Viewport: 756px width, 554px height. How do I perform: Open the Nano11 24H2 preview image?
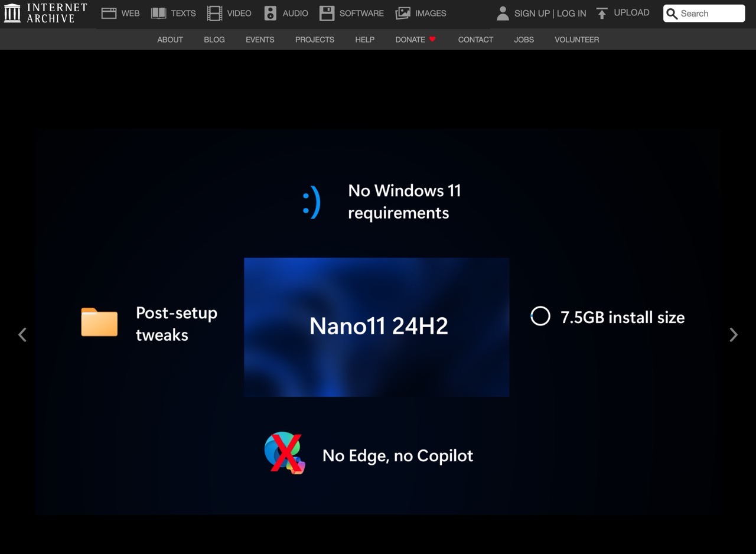(377, 327)
